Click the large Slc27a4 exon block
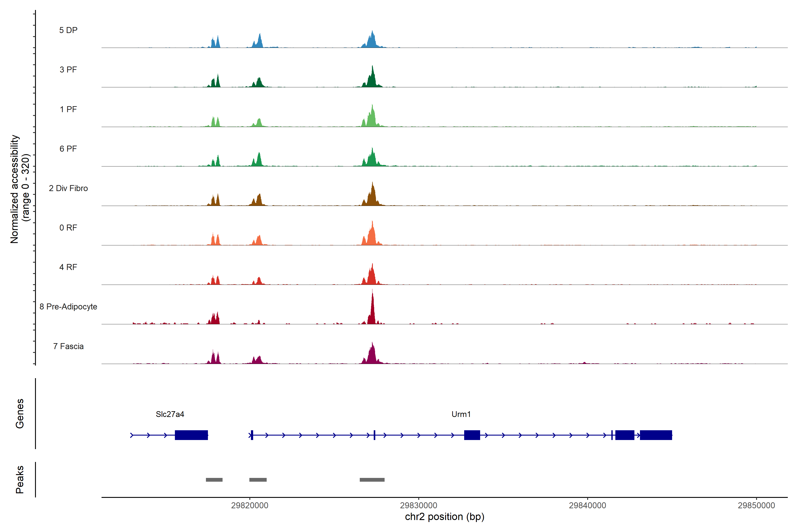798x532 pixels. pyautogui.click(x=191, y=435)
